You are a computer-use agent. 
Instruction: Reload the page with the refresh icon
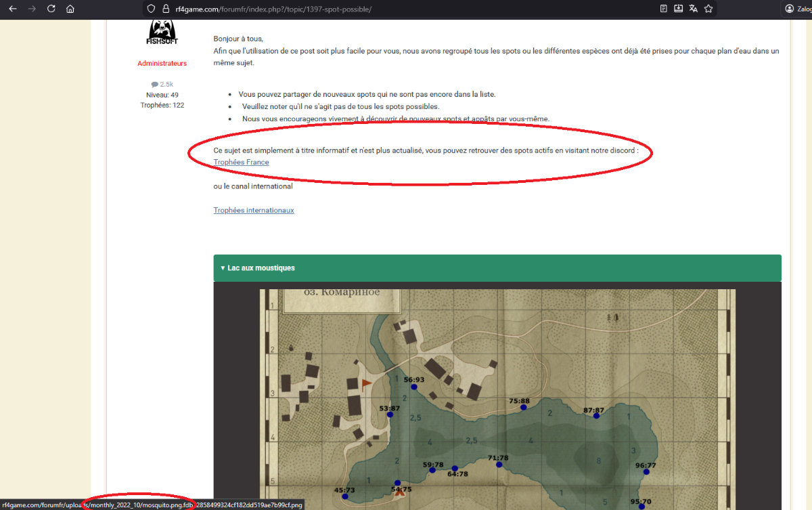click(x=51, y=9)
